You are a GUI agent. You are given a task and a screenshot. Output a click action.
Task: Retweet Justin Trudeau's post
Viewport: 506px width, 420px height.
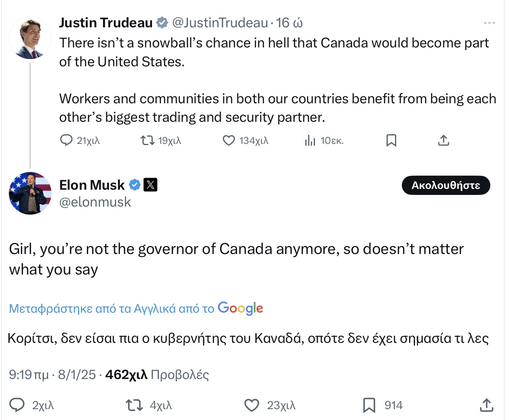tap(147, 140)
